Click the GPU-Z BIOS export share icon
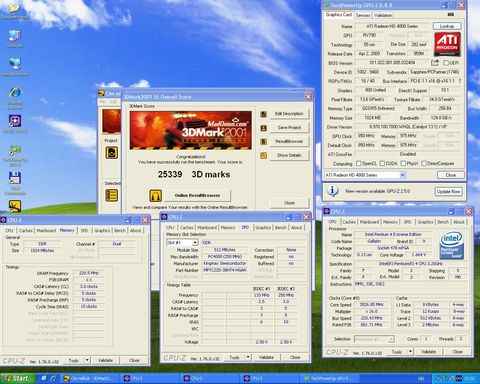The height and width of the screenshot is (384, 480). pyautogui.click(x=435, y=63)
